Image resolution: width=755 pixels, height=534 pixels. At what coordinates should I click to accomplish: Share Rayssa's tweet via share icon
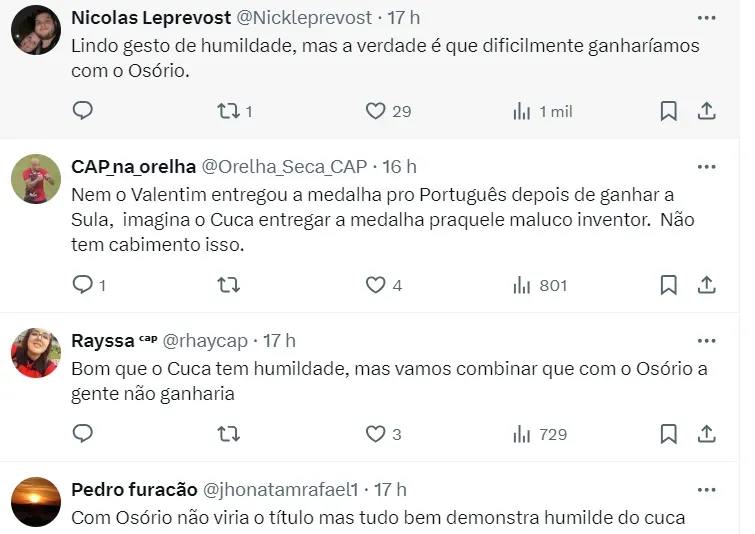coord(706,433)
